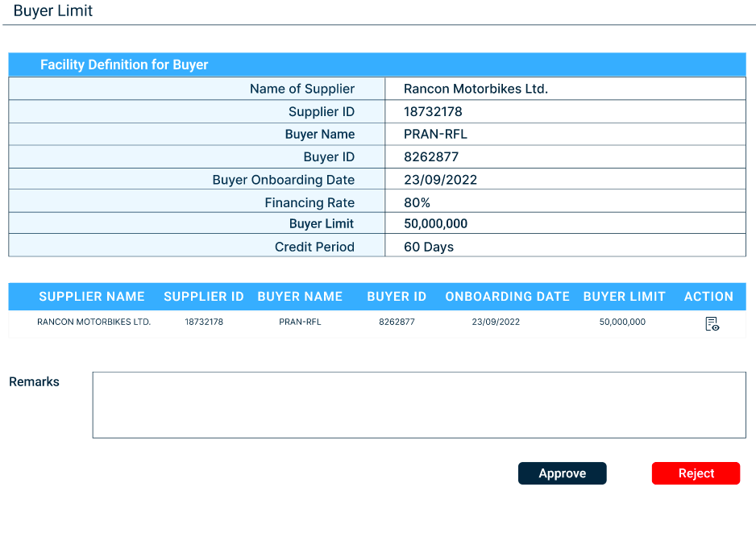Click the BUYER ID column header
The image size is (756, 537).
(x=397, y=297)
